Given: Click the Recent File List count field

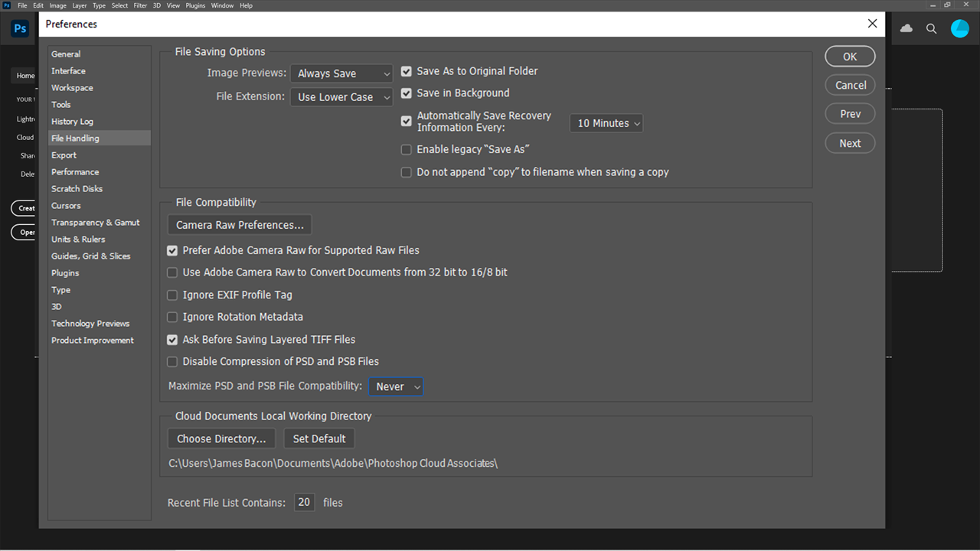Looking at the screenshot, I should click(304, 503).
